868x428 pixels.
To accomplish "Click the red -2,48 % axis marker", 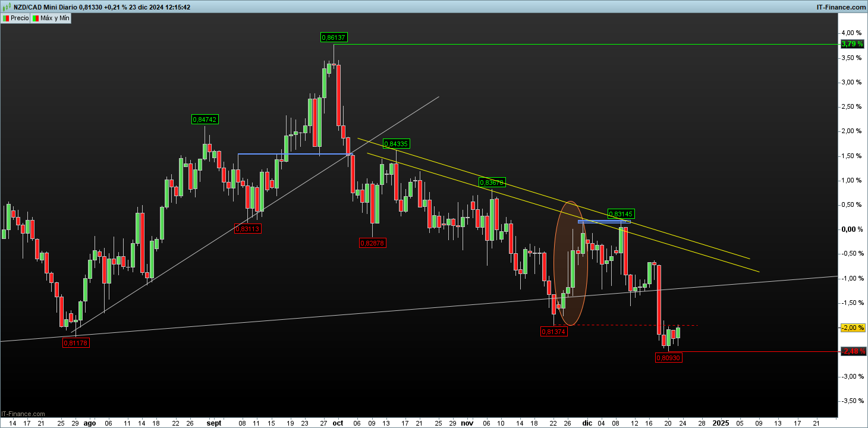I will 853,351.
